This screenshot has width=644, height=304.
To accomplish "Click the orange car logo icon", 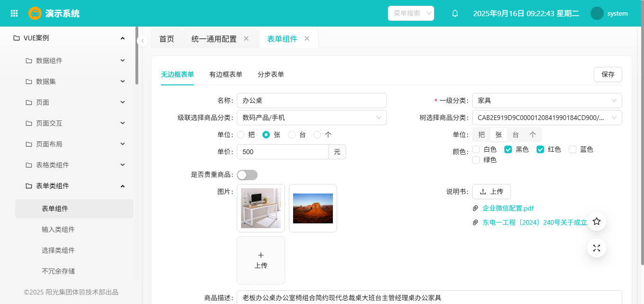I will [35, 13].
